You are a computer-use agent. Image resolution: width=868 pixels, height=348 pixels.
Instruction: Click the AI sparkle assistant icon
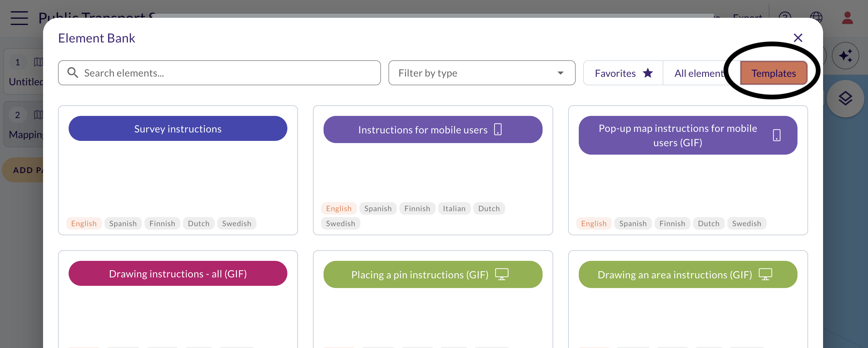[845, 56]
